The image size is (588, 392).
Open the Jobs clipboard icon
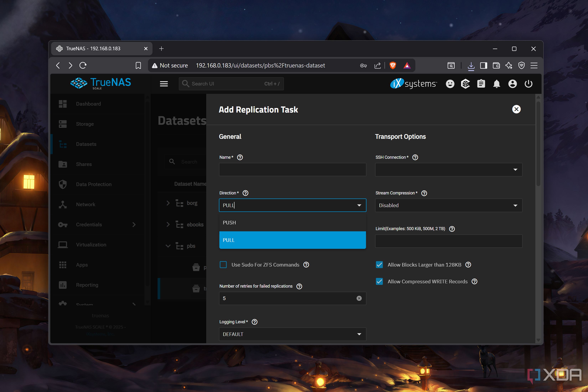click(481, 84)
